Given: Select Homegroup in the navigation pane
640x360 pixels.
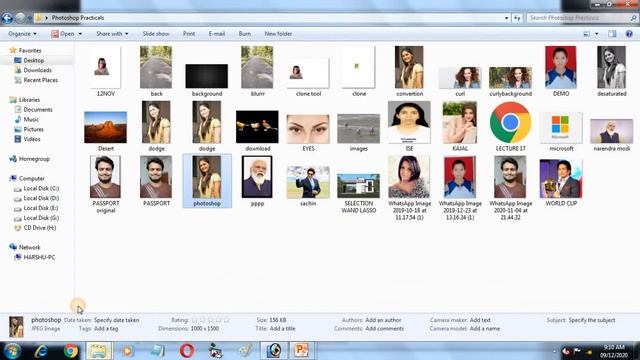Looking at the screenshot, I should click(x=34, y=159).
